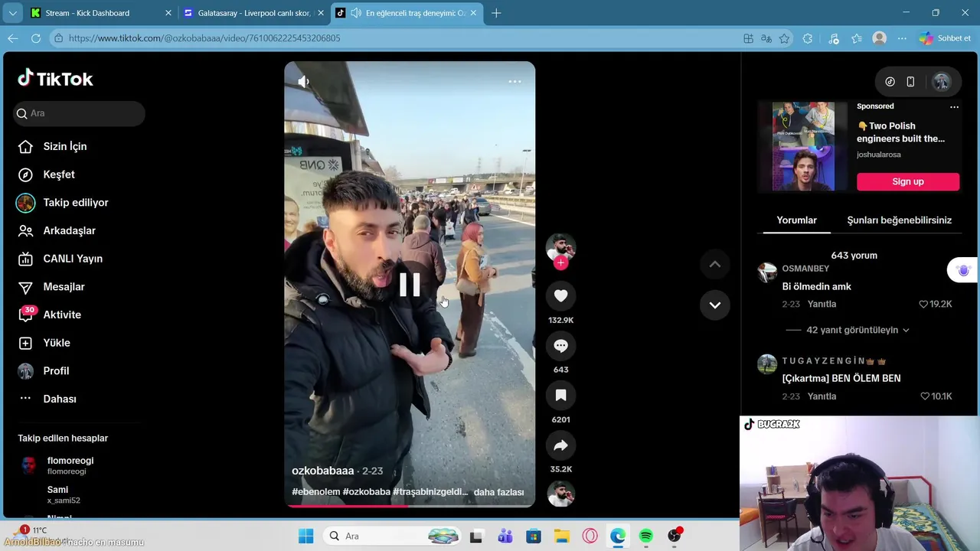The width and height of the screenshot is (980, 551).
Task: Open the video's three-dot options menu
Action: 514,81
